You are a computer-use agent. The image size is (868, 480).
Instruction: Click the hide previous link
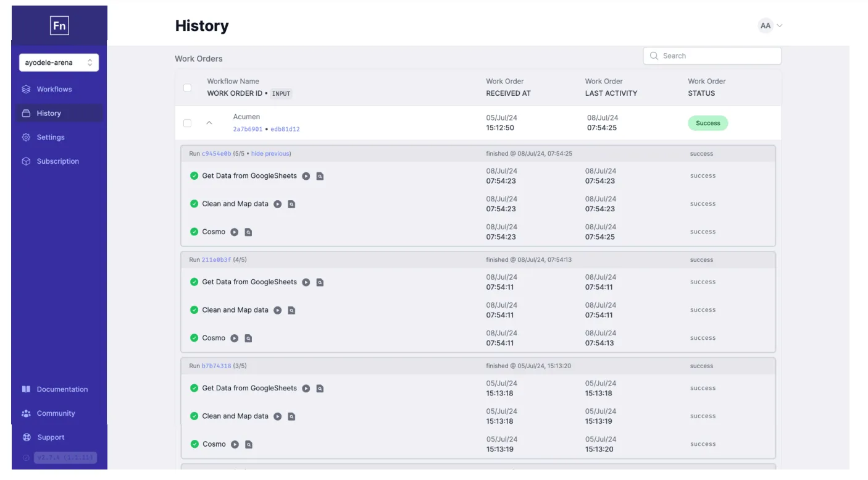point(270,154)
